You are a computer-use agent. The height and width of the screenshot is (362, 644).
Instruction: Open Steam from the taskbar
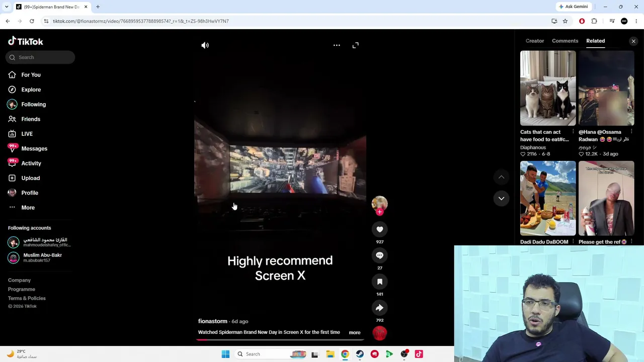pos(360,354)
